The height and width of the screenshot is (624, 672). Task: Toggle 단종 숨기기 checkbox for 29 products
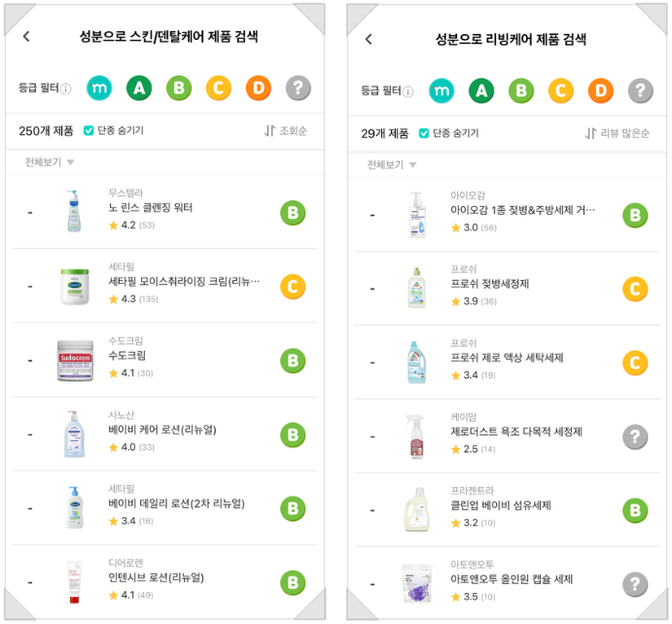[x=424, y=133]
